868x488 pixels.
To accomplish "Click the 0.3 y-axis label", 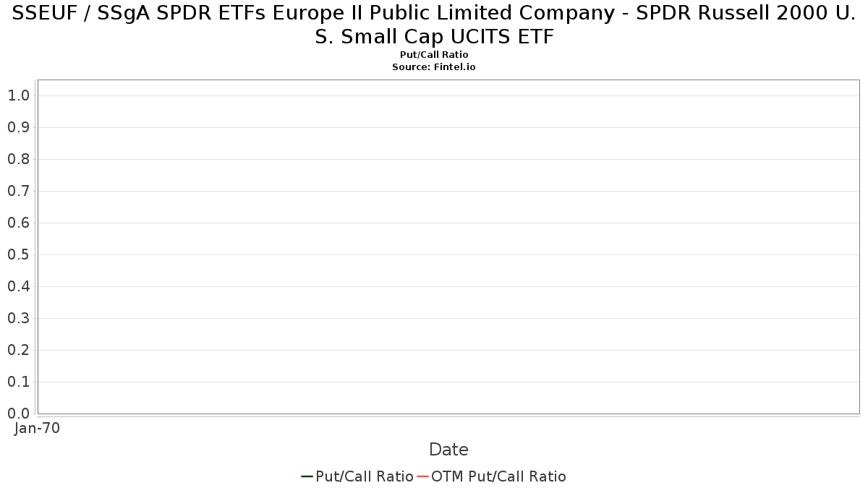I will (18, 318).
